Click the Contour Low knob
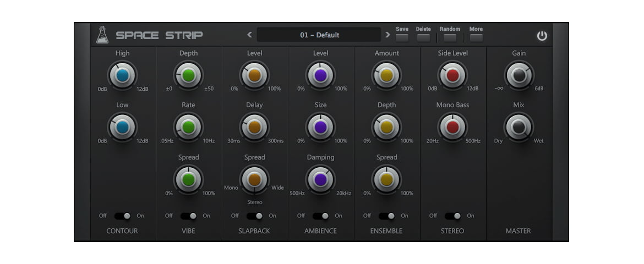The width and height of the screenshot is (644, 264). click(122, 127)
